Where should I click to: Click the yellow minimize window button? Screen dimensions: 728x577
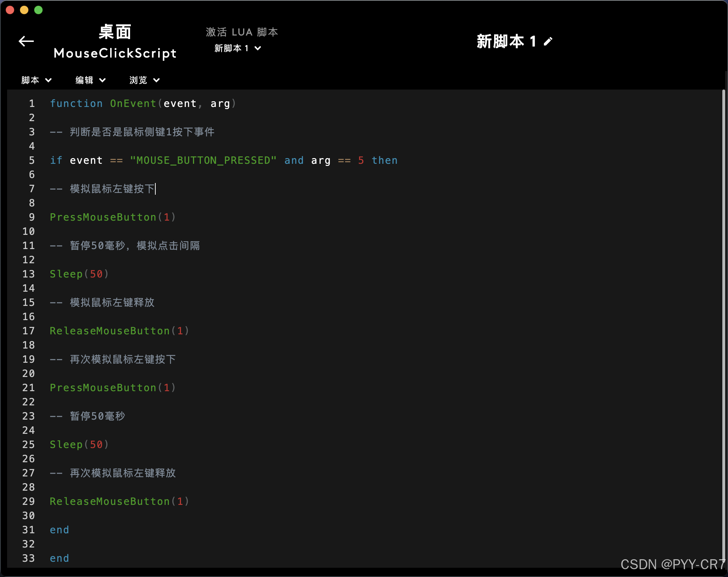tap(24, 10)
